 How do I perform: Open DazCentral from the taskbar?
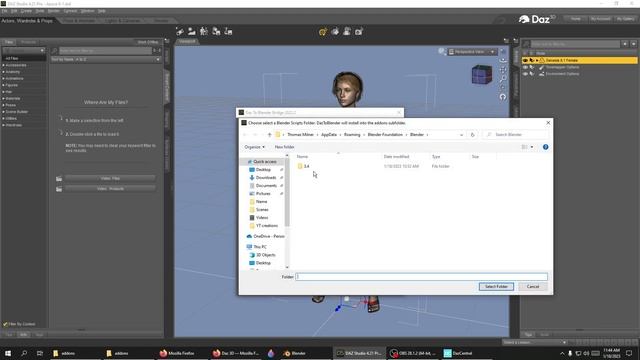(x=458, y=353)
